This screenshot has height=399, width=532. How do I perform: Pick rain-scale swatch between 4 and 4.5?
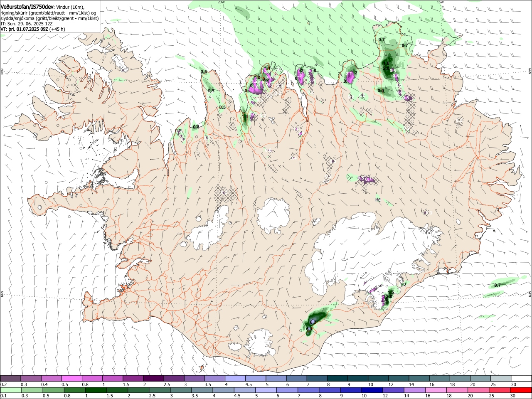pyautogui.click(x=223, y=390)
